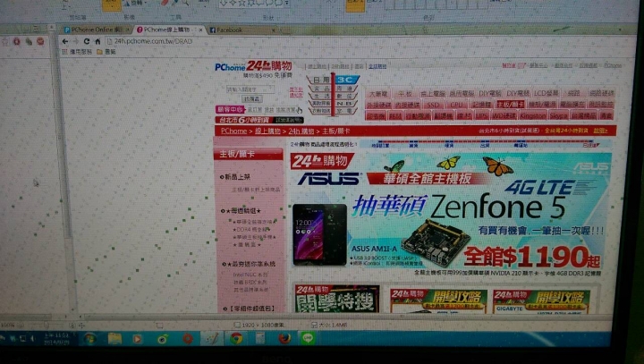Open the highlighted 主板/顯卡 category
Viewport: 644px width, 364px height.
(510, 105)
